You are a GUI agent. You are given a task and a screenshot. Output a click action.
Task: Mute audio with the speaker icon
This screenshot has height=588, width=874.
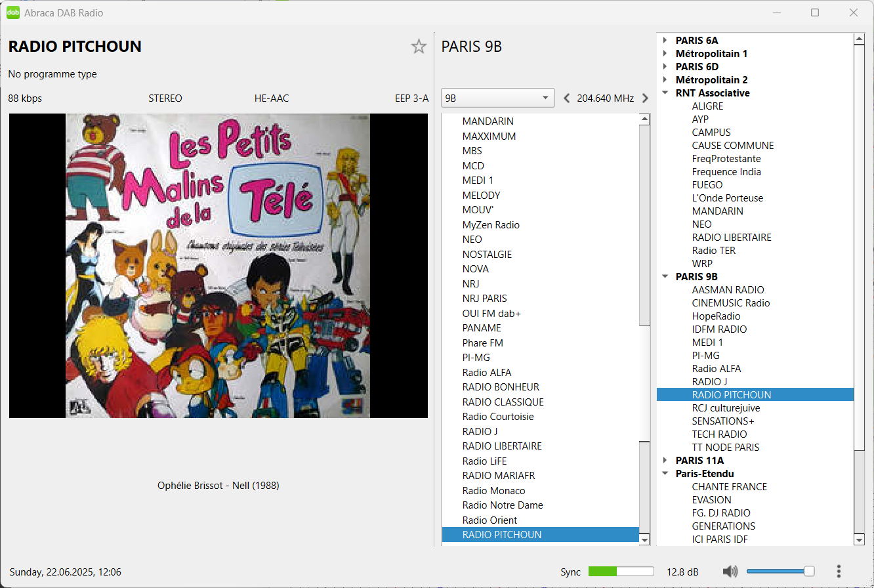tap(730, 572)
